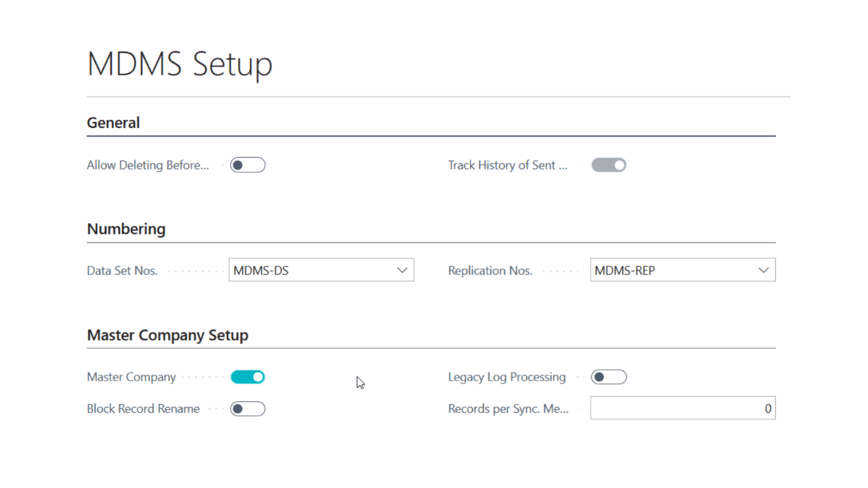This screenshot has height=488, width=868.
Task: Click the Block Record Rename label
Action: [x=143, y=409]
